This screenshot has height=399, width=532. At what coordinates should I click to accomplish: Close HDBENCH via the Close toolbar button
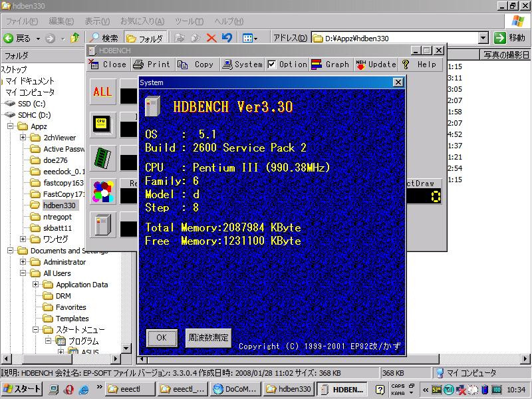click(x=108, y=65)
